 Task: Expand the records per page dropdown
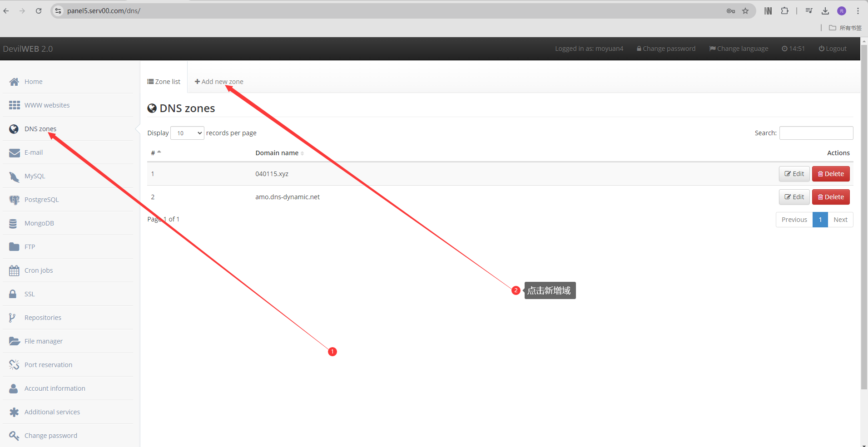[x=187, y=133]
